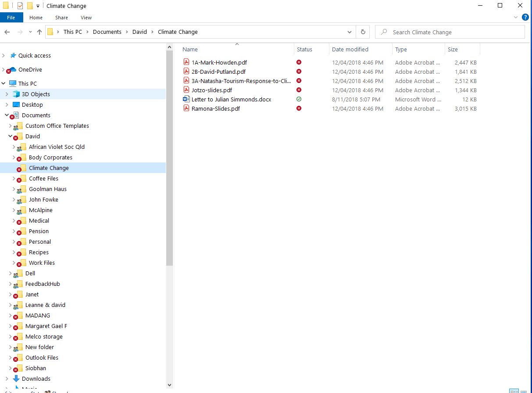Click the New folder quick access icon

tap(30, 6)
